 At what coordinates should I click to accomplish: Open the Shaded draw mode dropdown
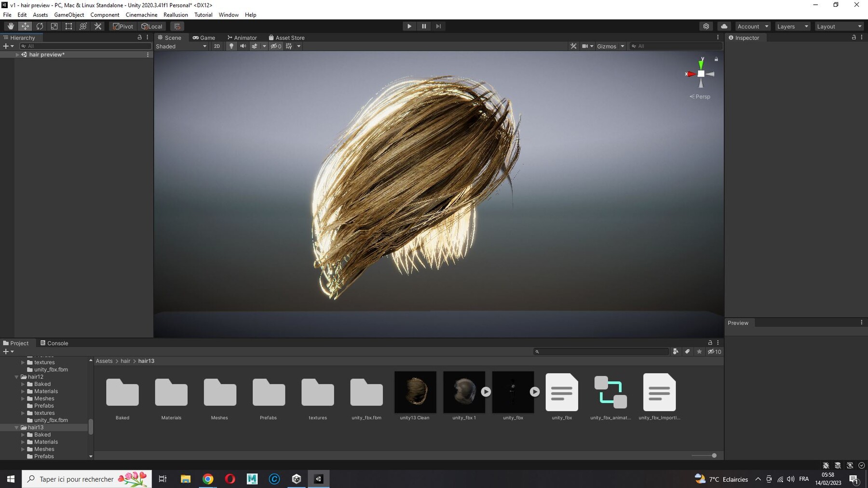coord(181,46)
